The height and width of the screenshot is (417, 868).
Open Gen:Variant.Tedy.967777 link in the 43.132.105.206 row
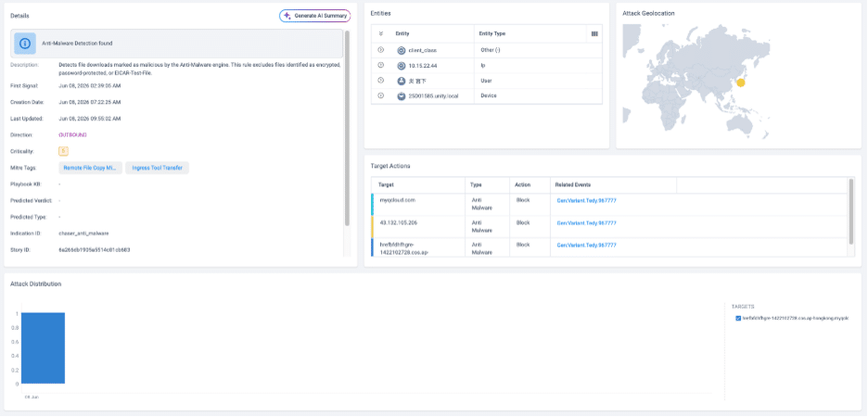click(586, 223)
